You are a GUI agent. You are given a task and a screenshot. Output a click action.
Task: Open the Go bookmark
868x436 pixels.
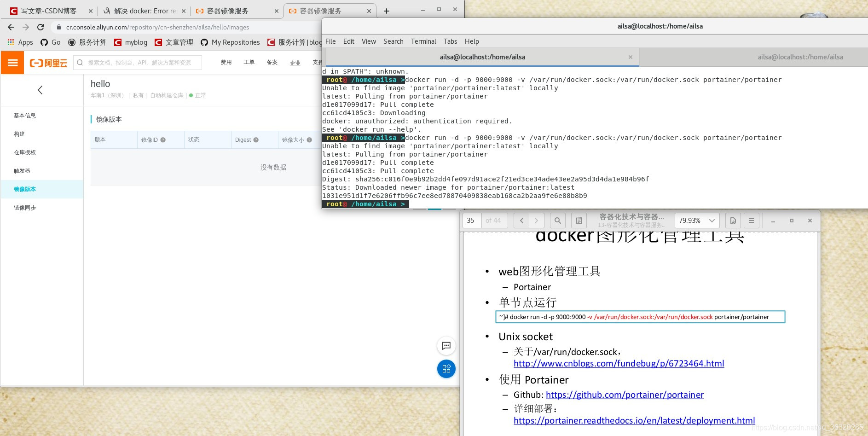coord(51,42)
